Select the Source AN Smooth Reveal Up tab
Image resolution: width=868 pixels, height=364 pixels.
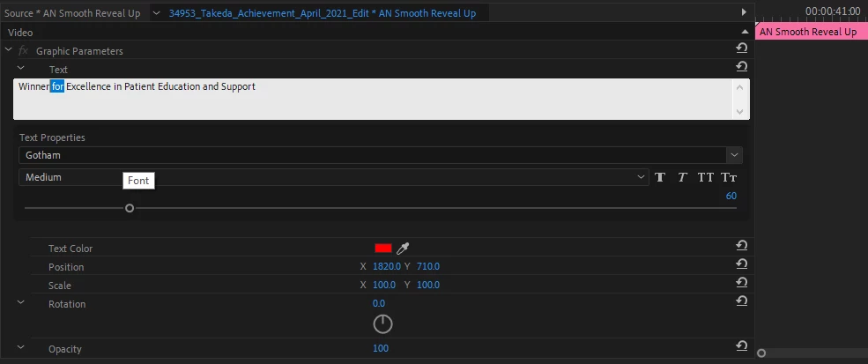click(72, 13)
